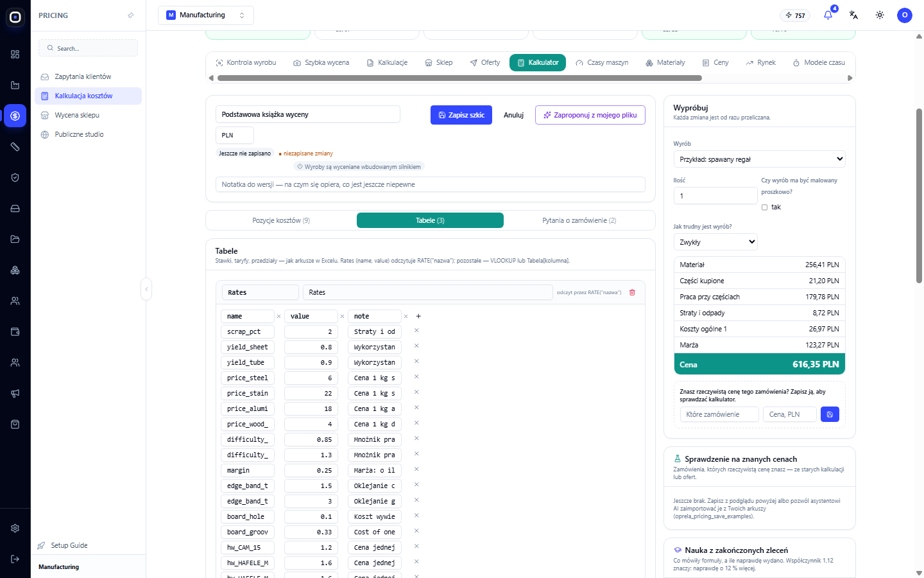Pin the Pricing sidebar panel
Image resolution: width=924 pixels, height=578 pixels.
coord(131,15)
